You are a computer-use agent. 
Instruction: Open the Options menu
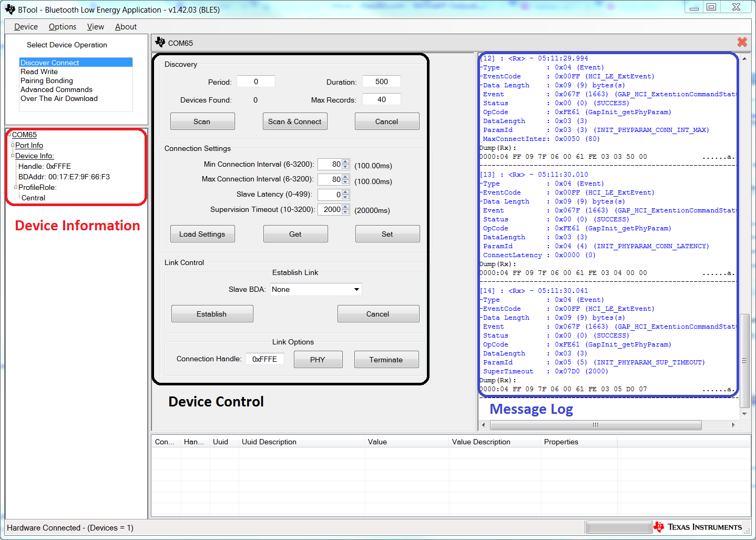click(x=62, y=27)
